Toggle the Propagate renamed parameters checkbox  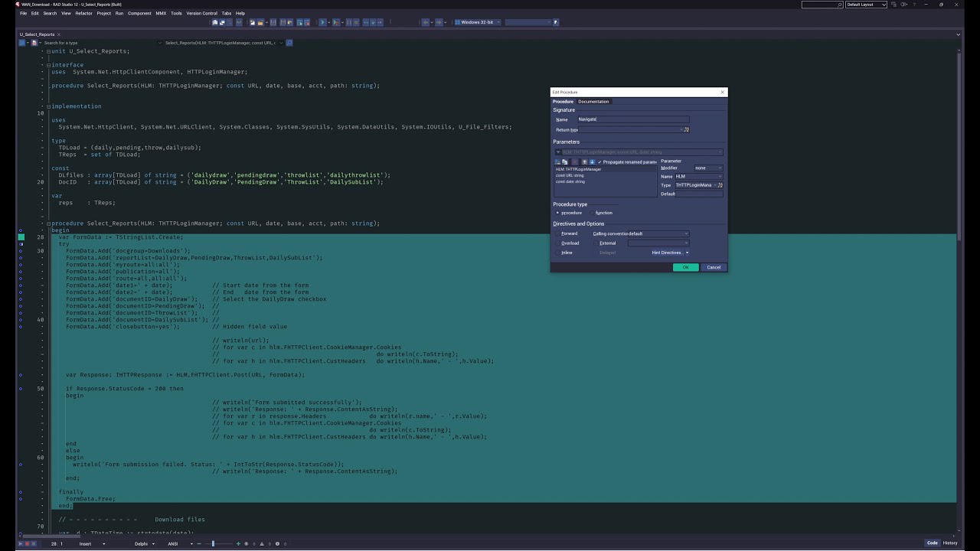[599, 162]
